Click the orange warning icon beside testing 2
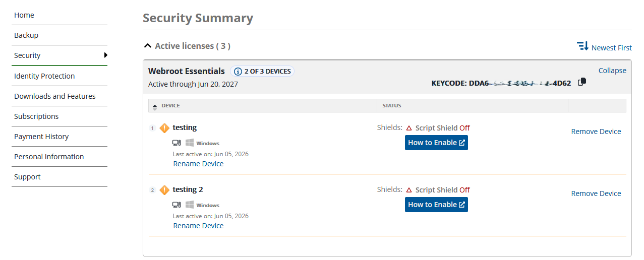Image resolution: width=644 pixels, height=260 pixels. coord(164,190)
